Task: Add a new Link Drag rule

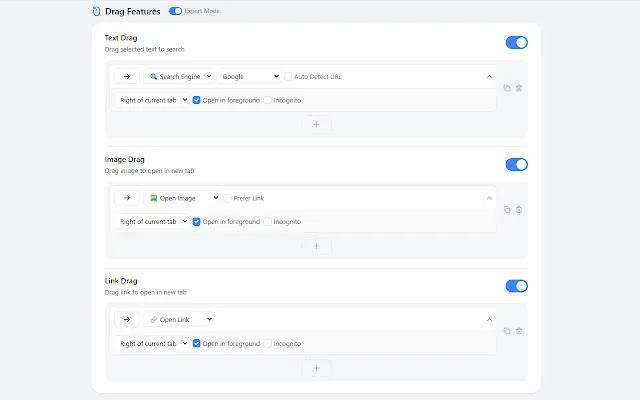Action: click(316, 368)
